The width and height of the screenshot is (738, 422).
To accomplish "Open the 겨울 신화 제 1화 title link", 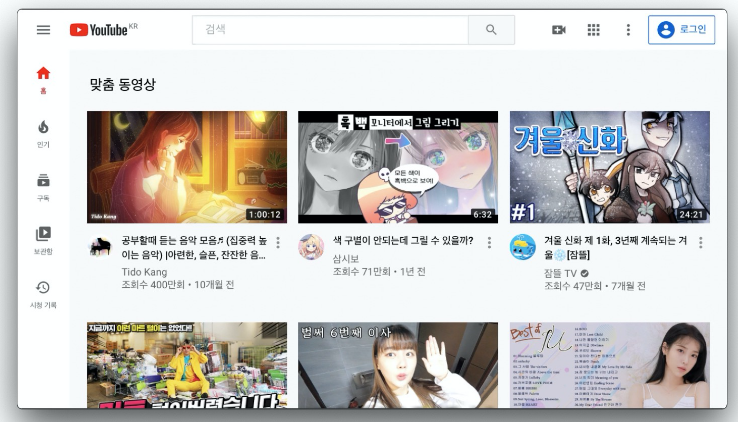I will coord(616,247).
